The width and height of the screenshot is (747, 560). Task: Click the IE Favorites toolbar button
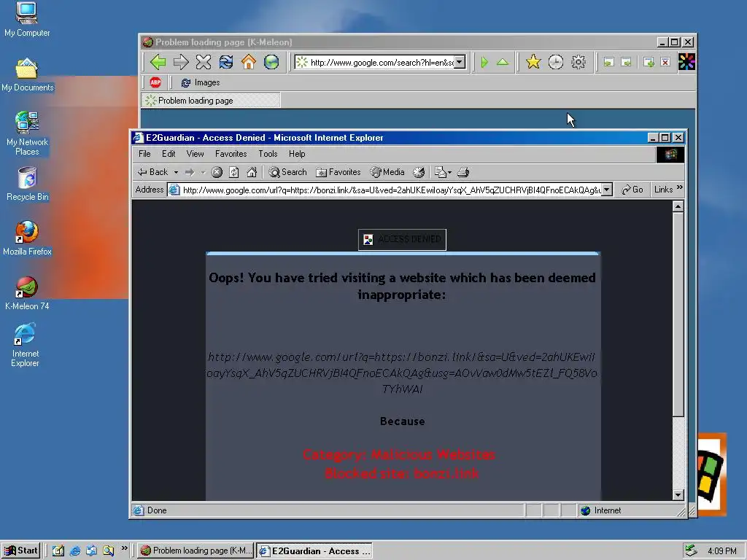click(338, 172)
